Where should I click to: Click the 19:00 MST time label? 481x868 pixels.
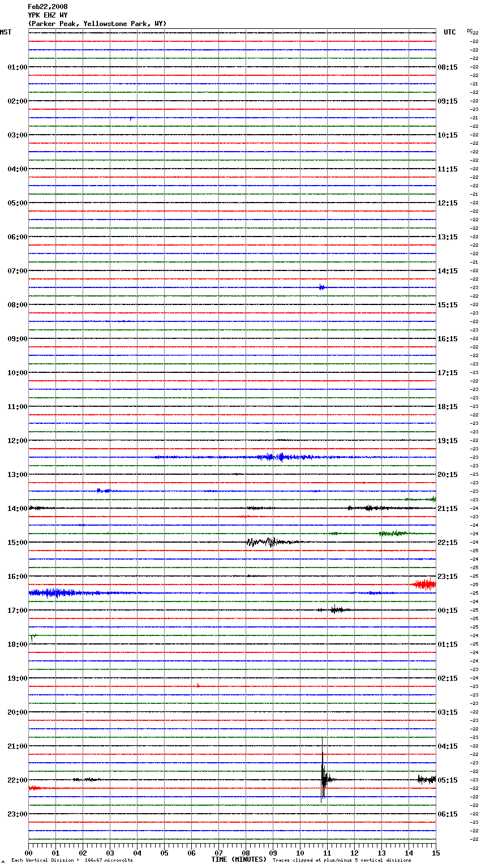coord(18,678)
